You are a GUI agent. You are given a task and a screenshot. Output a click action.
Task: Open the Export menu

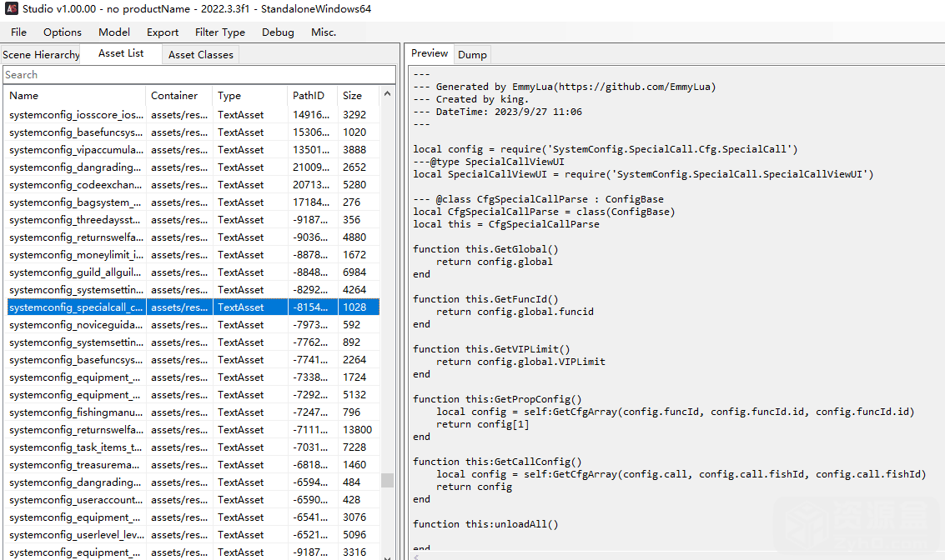point(163,32)
